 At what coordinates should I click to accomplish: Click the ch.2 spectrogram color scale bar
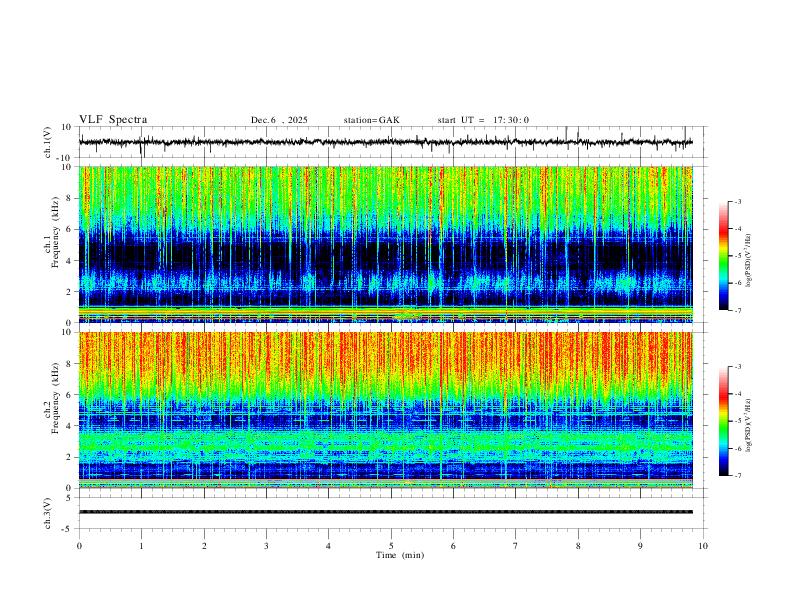pyautogui.click(x=723, y=421)
